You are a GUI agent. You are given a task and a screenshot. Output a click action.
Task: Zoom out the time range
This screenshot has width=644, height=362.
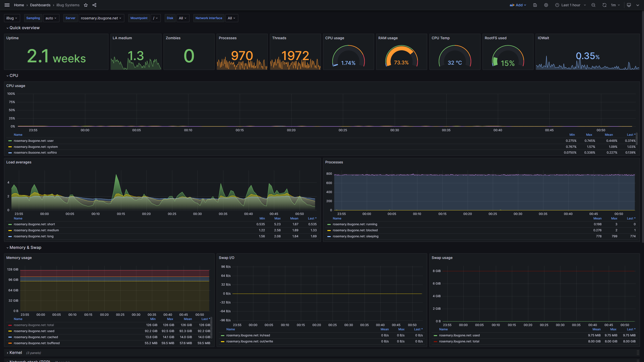point(593,5)
